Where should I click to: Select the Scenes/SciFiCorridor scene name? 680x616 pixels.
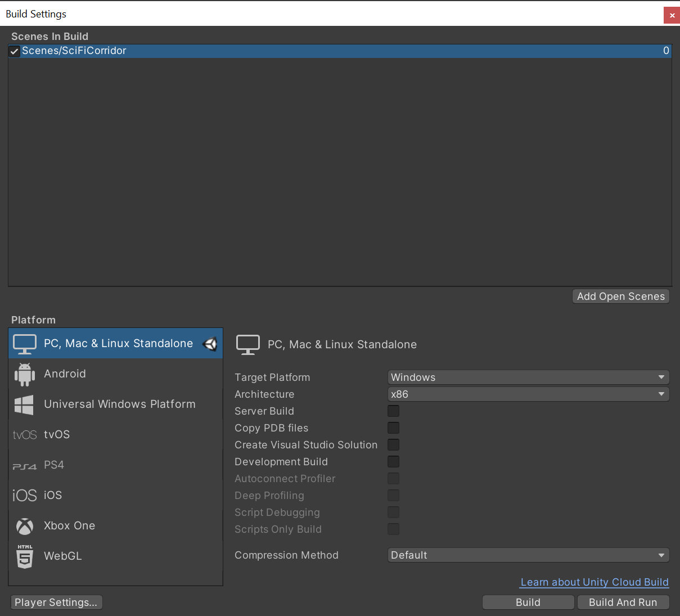tap(74, 51)
